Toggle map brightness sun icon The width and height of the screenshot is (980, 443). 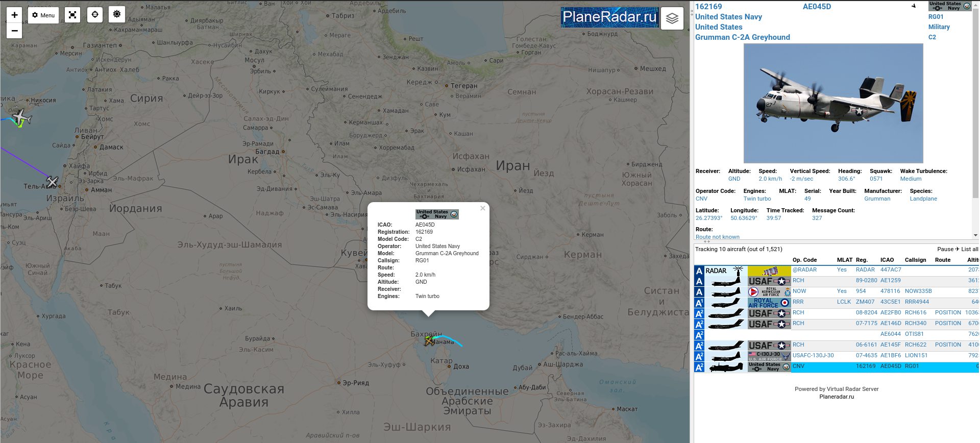[x=117, y=14]
